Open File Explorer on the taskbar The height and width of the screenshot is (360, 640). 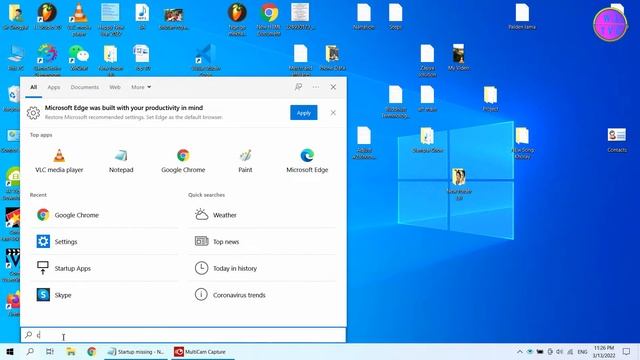[x=71, y=351]
